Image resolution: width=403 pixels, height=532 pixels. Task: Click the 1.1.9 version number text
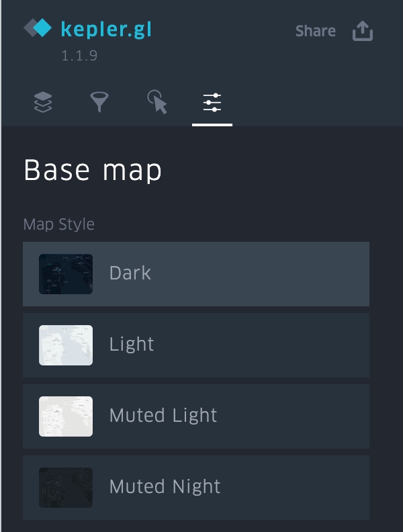[79, 56]
